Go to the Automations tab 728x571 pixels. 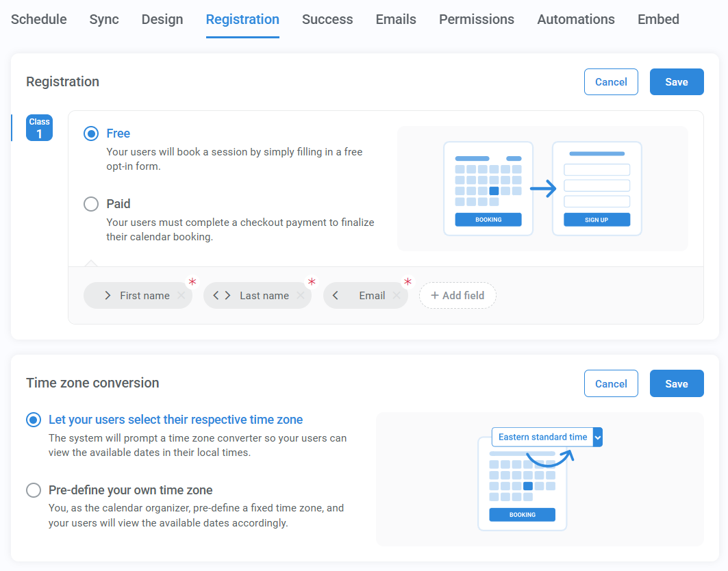575,20
